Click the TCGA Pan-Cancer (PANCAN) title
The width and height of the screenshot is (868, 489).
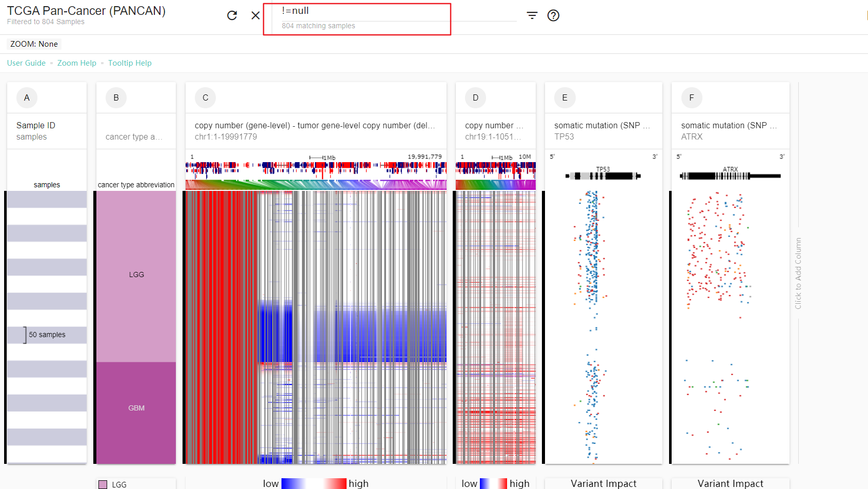coord(86,11)
